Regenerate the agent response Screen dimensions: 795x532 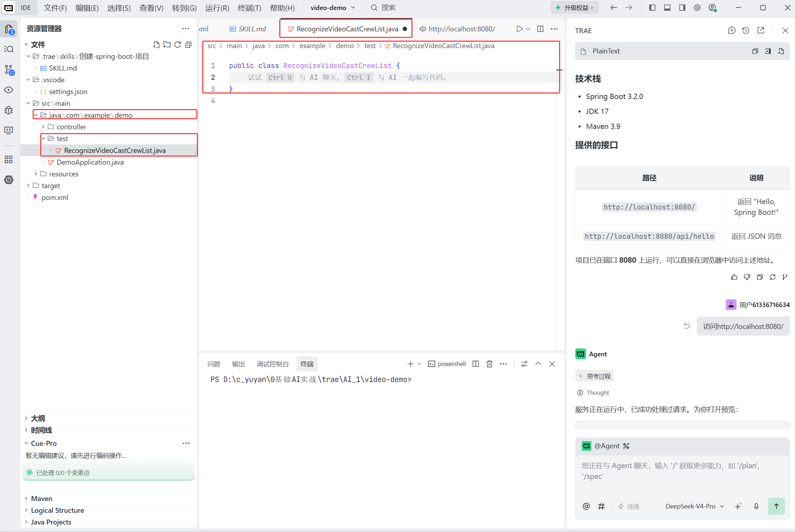773,277
